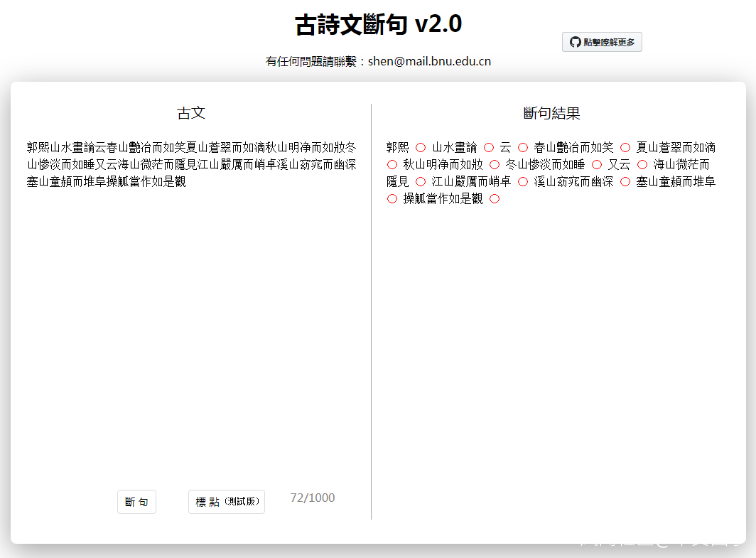Click inside the 古文 input text area
The height and width of the screenshot is (558, 756).
(x=191, y=320)
